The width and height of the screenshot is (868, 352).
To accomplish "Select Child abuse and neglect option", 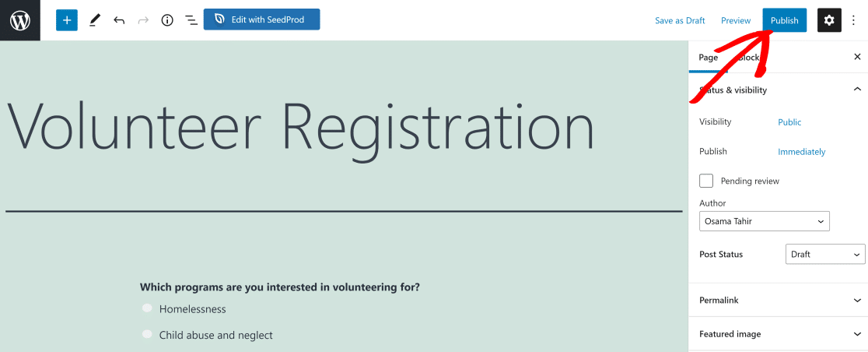I will (x=147, y=334).
